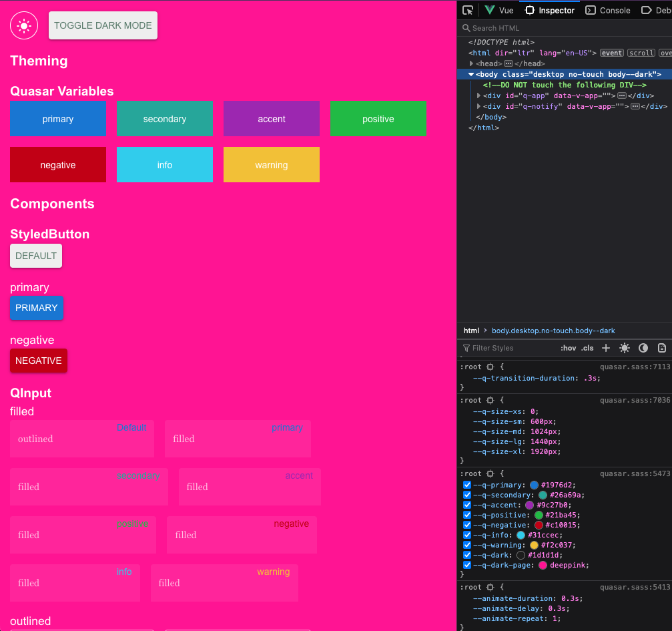Click the TOGGLE DARK MODE button
Viewport: 672px width, 631px height.
pos(103,25)
